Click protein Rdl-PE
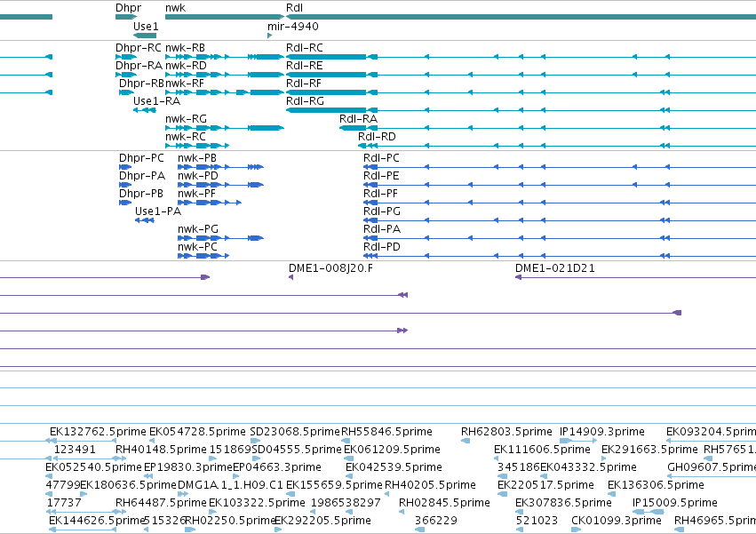The width and height of the screenshot is (756, 534). point(381,176)
